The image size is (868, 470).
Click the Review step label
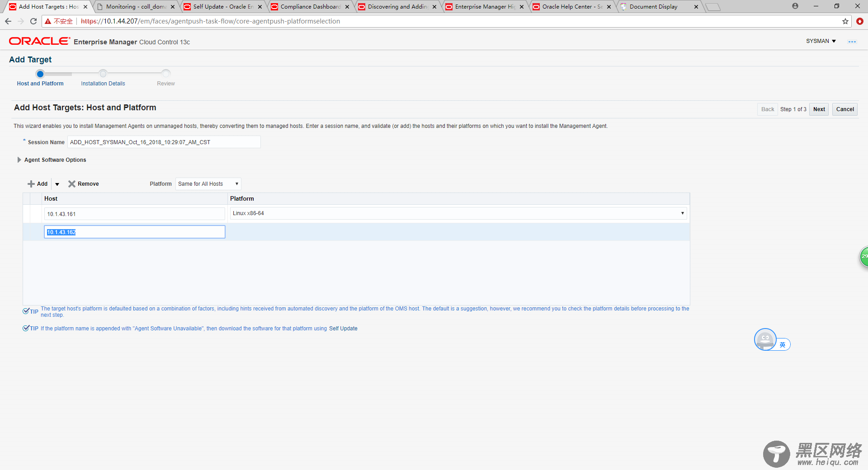[x=166, y=84]
